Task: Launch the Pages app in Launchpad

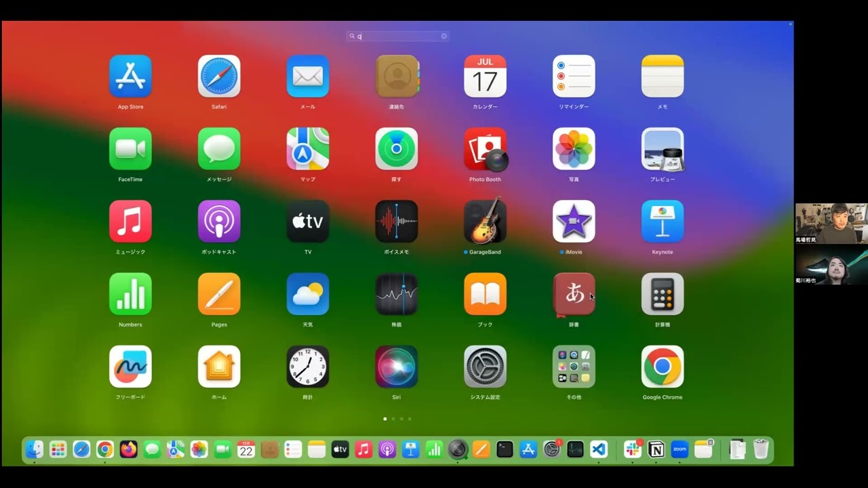Action: pyautogui.click(x=219, y=294)
